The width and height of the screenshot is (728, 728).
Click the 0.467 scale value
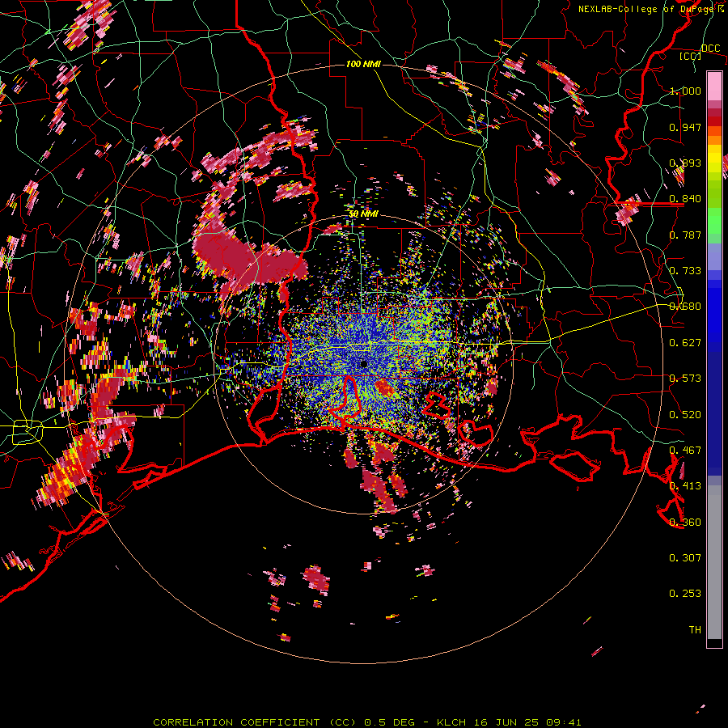tap(685, 451)
